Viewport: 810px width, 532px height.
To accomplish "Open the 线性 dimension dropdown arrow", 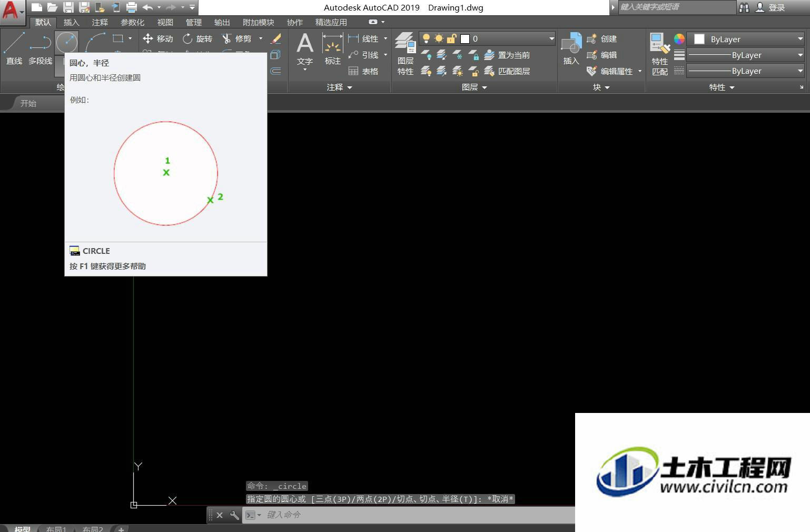I will [x=386, y=38].
